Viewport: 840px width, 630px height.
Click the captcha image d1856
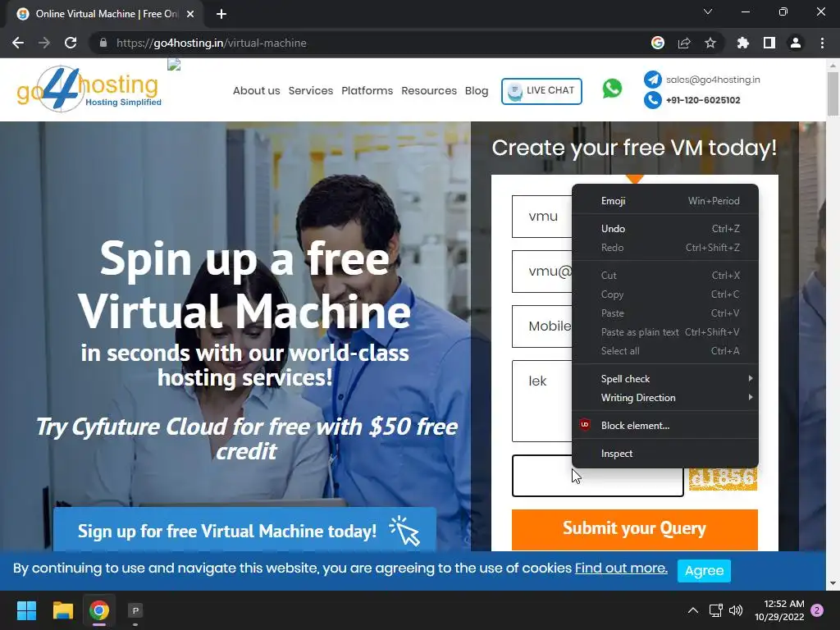pyautogui.click(x=723, y=479)
